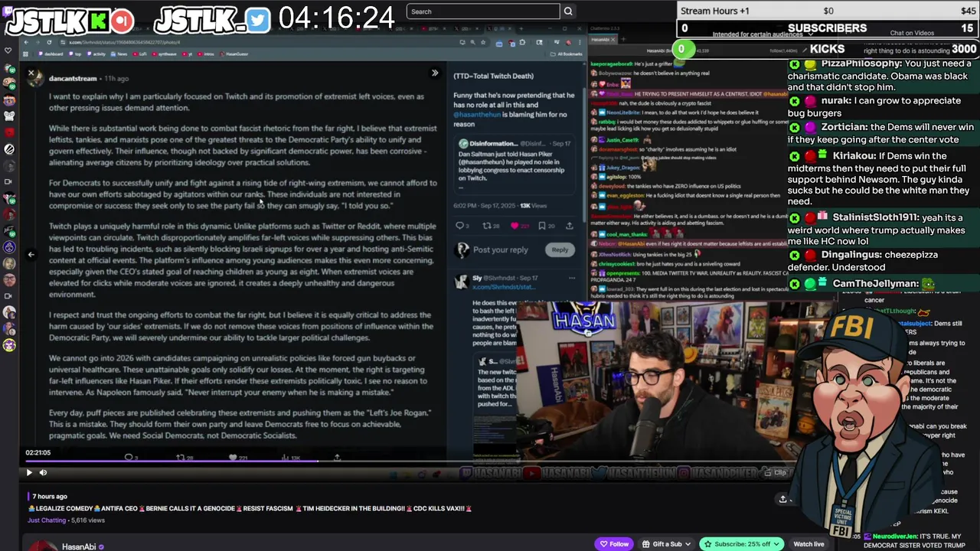The width and height of the screenshot is (980, 551).
Task: Open dancantstream profile name
Action: click(73, 78)
